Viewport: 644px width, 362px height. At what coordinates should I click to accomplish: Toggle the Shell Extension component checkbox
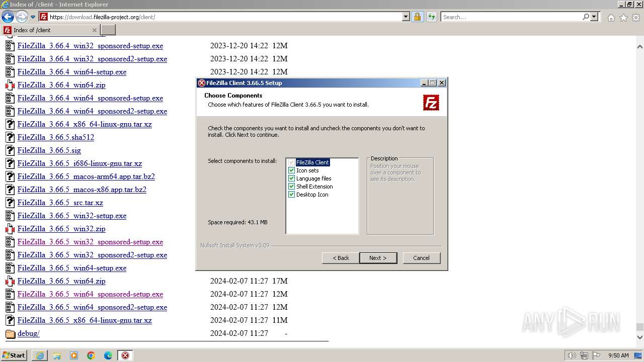tap(291, 187)
